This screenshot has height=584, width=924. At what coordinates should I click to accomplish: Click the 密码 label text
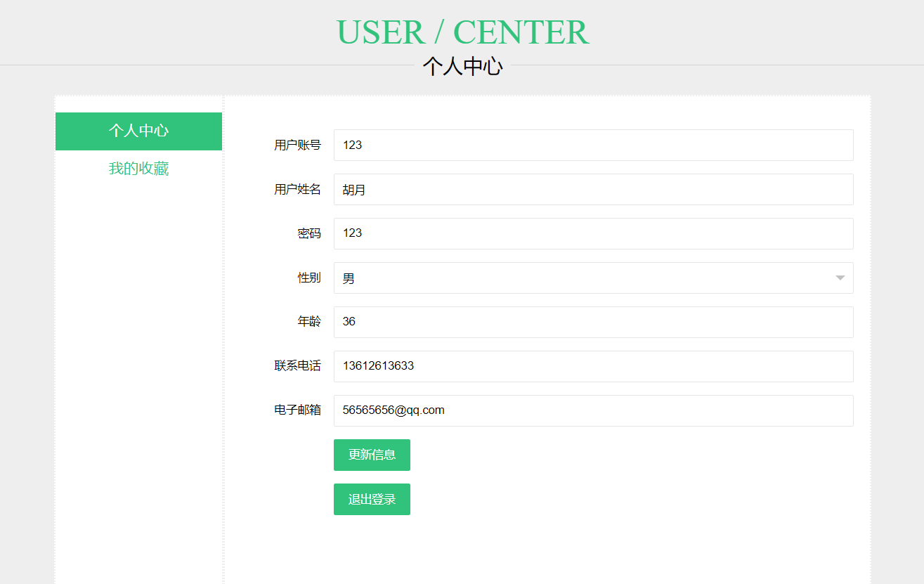(x=309, y=234)
